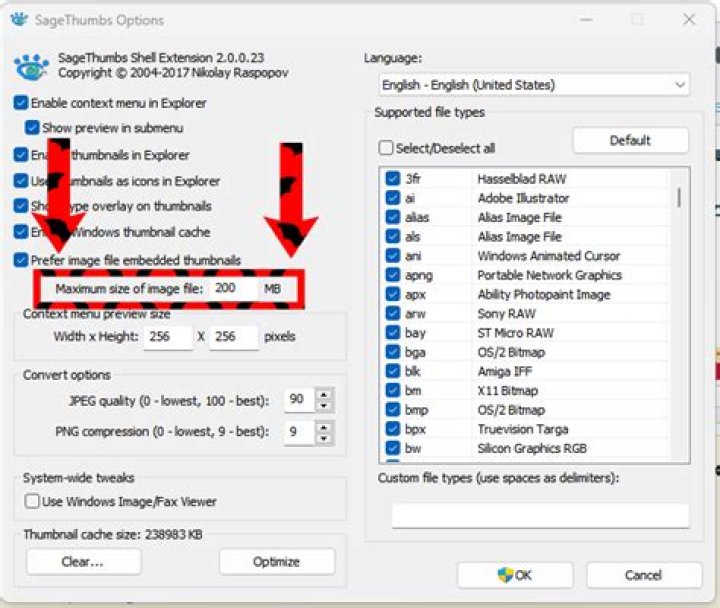Toggle Use thumbnails as icons in Explorer

click(x=21, y=181)
